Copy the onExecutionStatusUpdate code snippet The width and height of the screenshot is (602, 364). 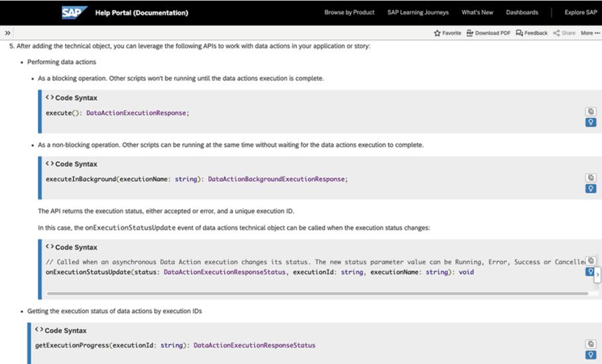(590, 261)
